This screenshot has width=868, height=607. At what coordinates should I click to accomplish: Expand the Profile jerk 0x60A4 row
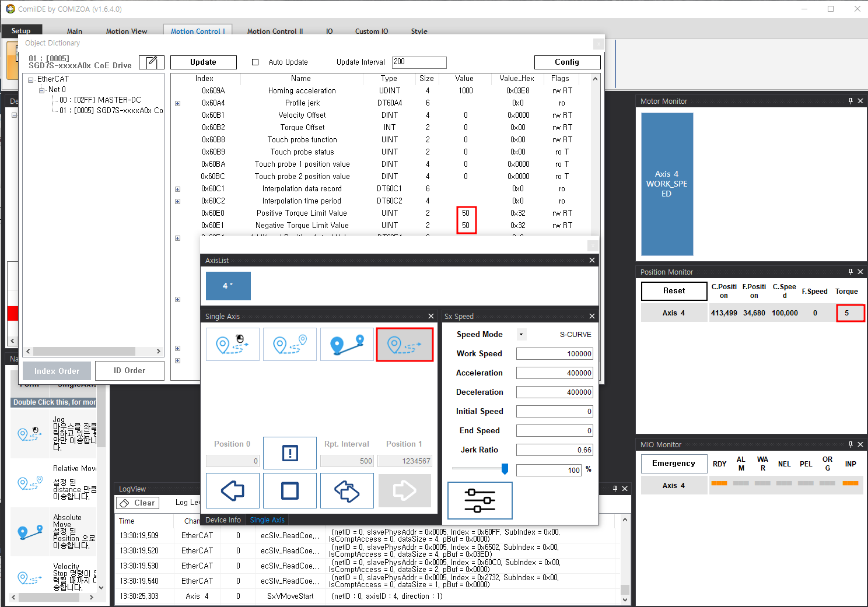point(178,103)
